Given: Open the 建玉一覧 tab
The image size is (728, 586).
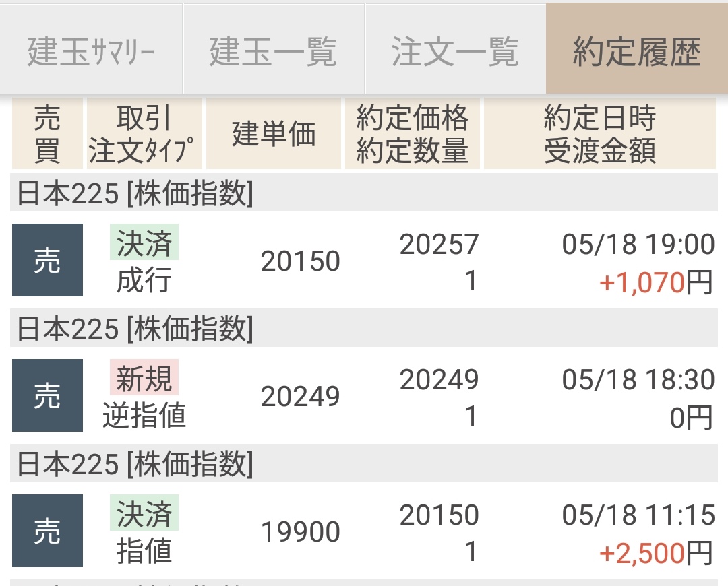Looking at the screenshot, I should [273, 51].
